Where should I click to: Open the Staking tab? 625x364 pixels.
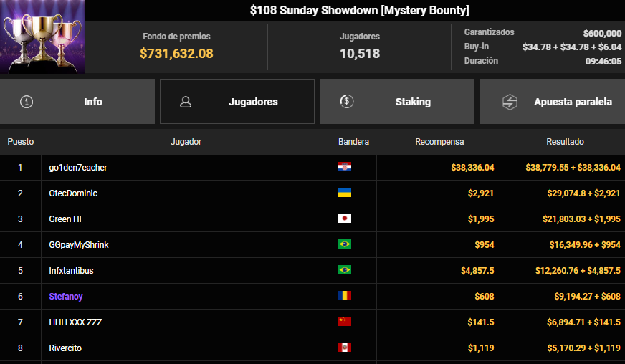[397, 101]
